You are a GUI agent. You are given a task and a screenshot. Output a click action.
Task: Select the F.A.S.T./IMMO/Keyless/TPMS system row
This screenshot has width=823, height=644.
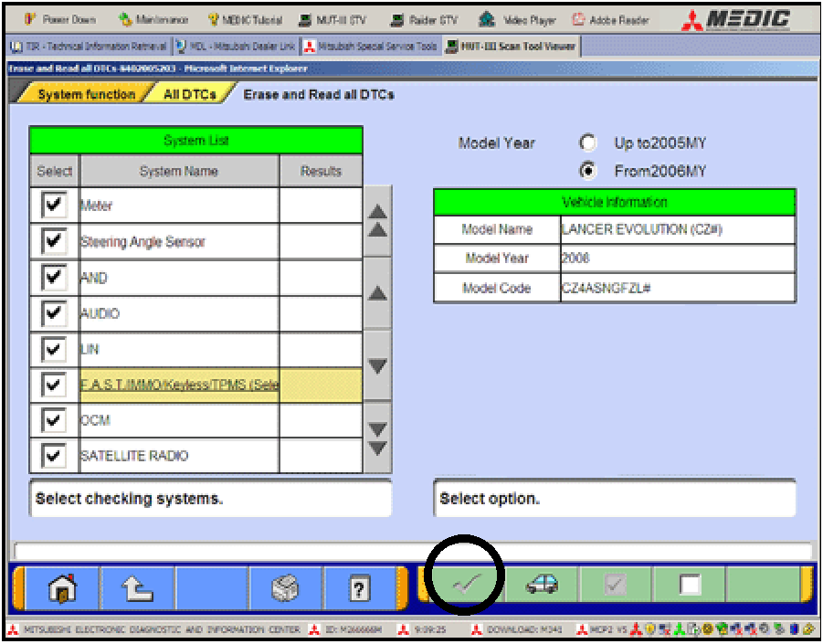179,385
